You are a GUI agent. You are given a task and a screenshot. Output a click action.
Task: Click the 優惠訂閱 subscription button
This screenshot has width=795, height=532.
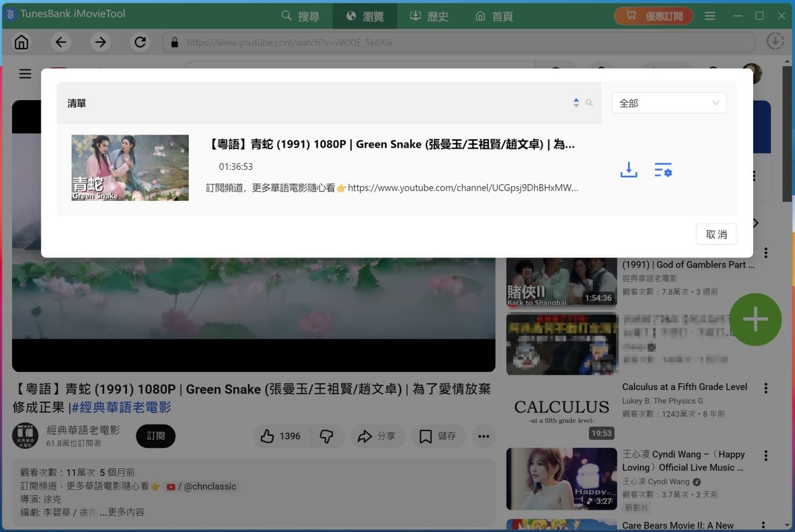pos(653,15)
